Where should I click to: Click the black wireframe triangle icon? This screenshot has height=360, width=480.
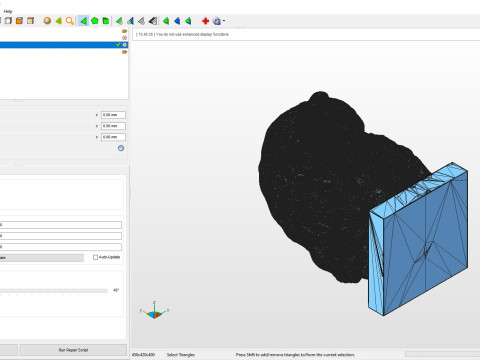click(x=153, y=21)
